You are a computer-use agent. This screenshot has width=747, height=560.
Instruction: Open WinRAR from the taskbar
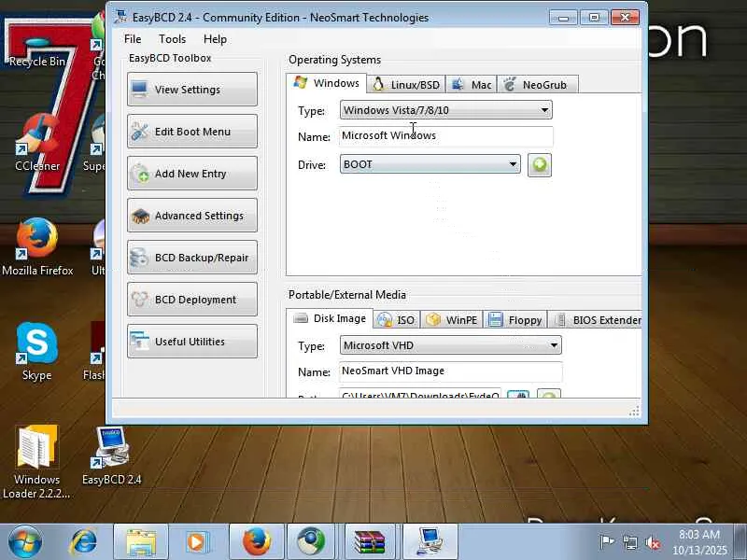point(370,542)
